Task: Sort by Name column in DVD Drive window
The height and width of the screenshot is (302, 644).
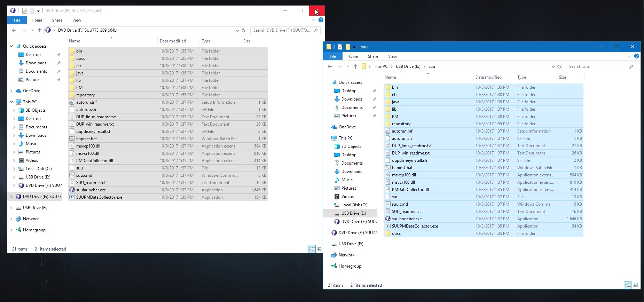Action: (x=113, y=41)
